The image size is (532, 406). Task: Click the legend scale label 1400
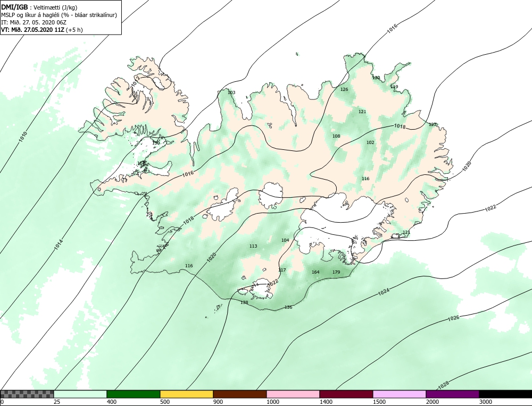pyautogui.click(x=326, y=402)
